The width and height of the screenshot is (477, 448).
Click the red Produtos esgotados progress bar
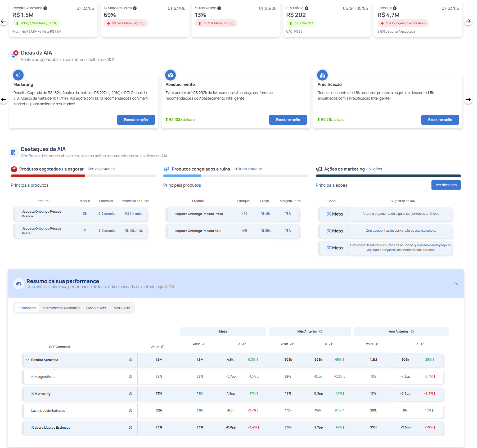[x=48, y=176]
